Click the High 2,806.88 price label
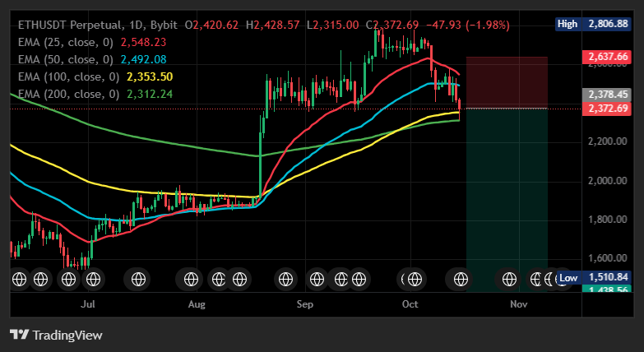The image size is (644, 352). coord(593,24)
